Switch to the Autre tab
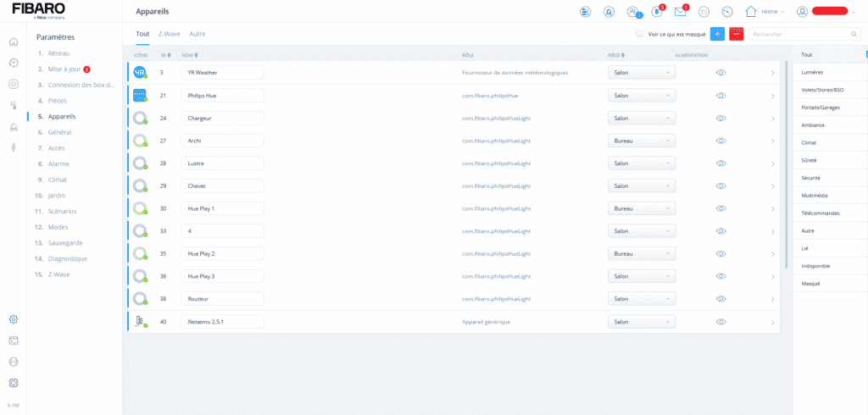Screen dimensions: 868x415 (197, 34)
